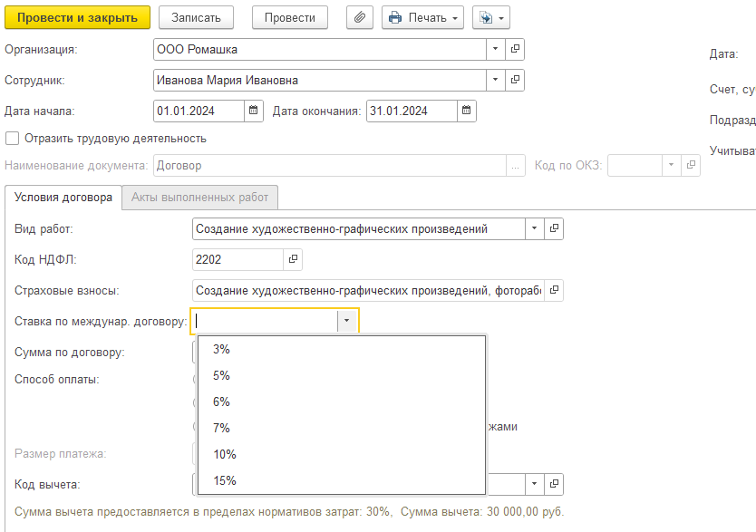Toggle Отразить трудовую деятельность checkbox

[12, 139]
